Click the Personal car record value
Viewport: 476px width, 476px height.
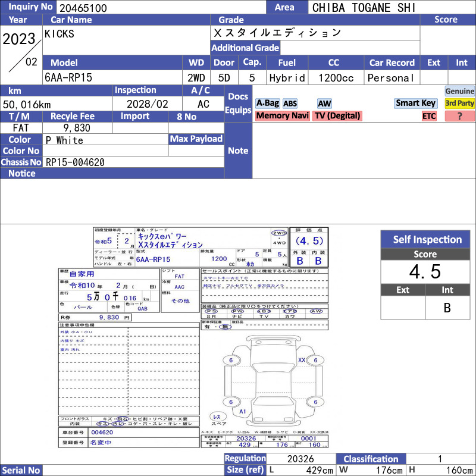[391, 78]
